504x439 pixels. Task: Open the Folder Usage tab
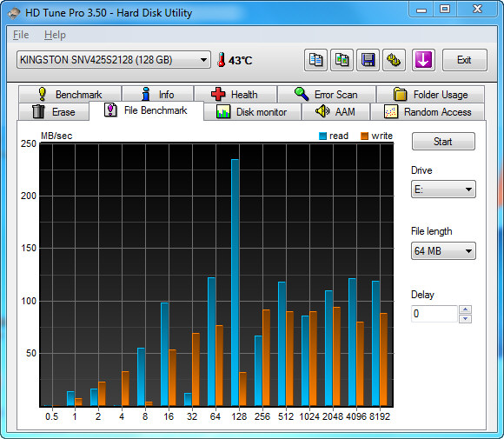pos(430,94)
